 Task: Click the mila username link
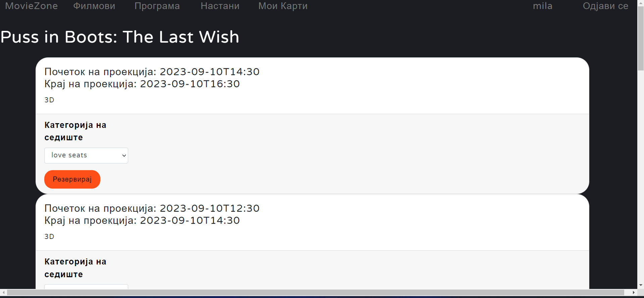point(543,6)
